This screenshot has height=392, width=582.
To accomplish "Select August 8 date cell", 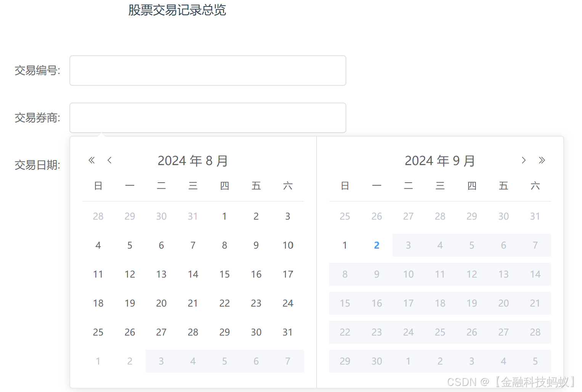I will pos(225,245).
